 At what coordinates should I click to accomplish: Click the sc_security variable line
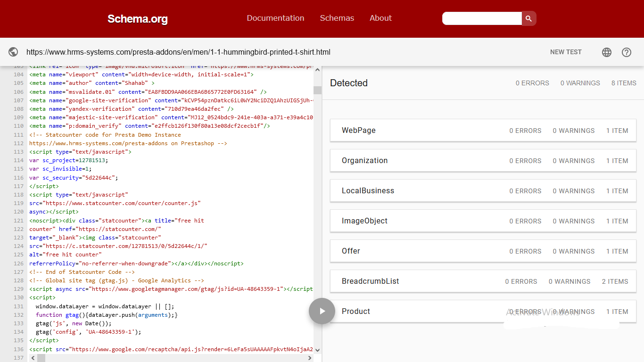tap(74, 178)
